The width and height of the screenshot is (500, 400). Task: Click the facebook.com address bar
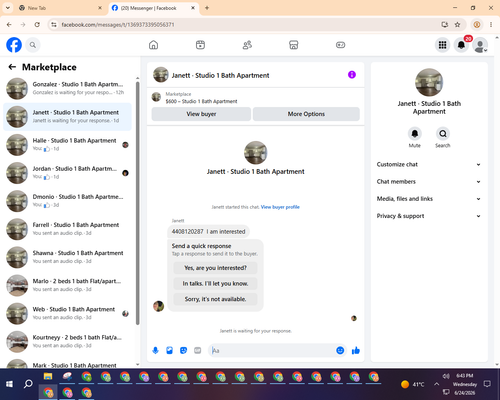coord(247,25)
